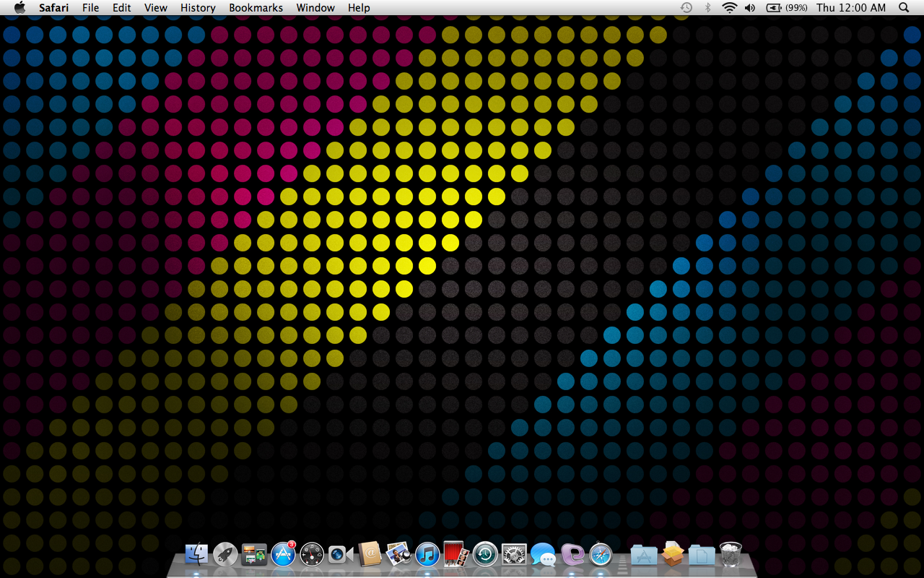Open Mission Control in the Dock
The height and width of the screenshot is (578, 924).
pyautogui.click(x=254, y=554)
